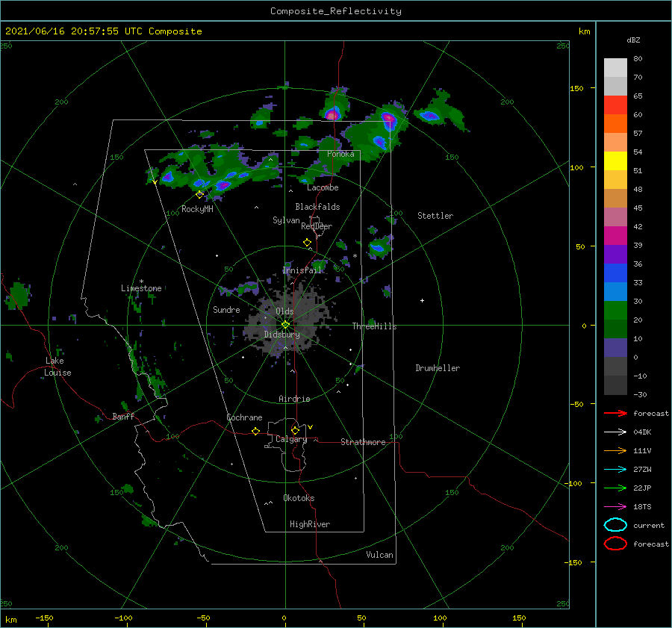Click the magenta storm core north of Ponoka

pyautogui.click(x=332, y=114)
